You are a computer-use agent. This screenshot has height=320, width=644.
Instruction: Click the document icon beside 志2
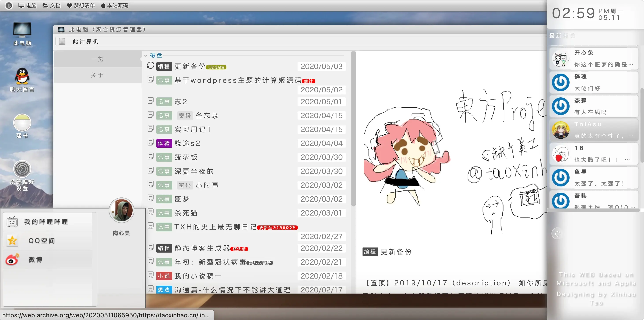pyautogui.click(x=150, y=101)
